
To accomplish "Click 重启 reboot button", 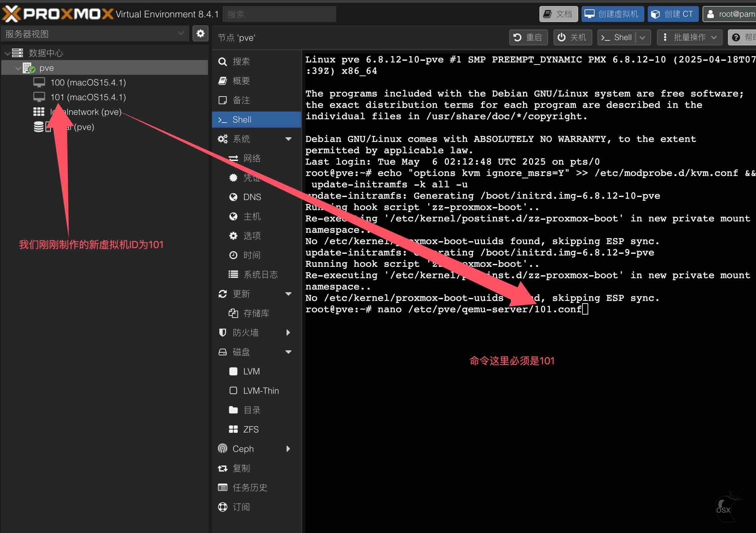I will click(x=528, y=37).
